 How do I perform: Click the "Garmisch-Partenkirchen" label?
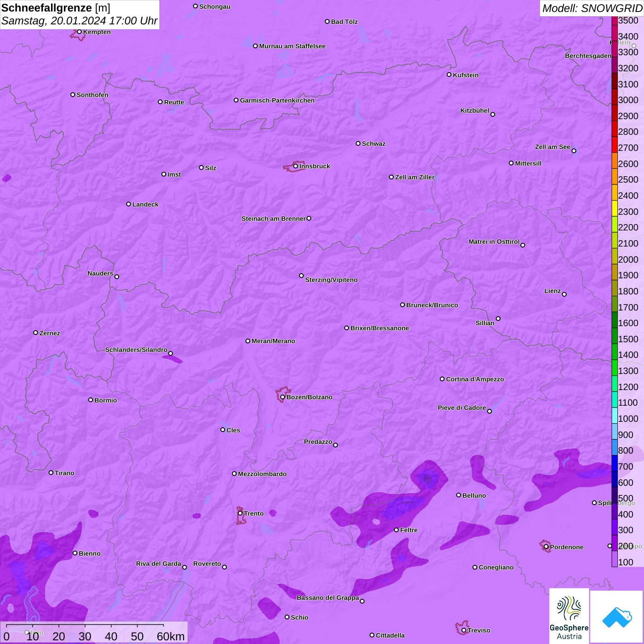277,100
